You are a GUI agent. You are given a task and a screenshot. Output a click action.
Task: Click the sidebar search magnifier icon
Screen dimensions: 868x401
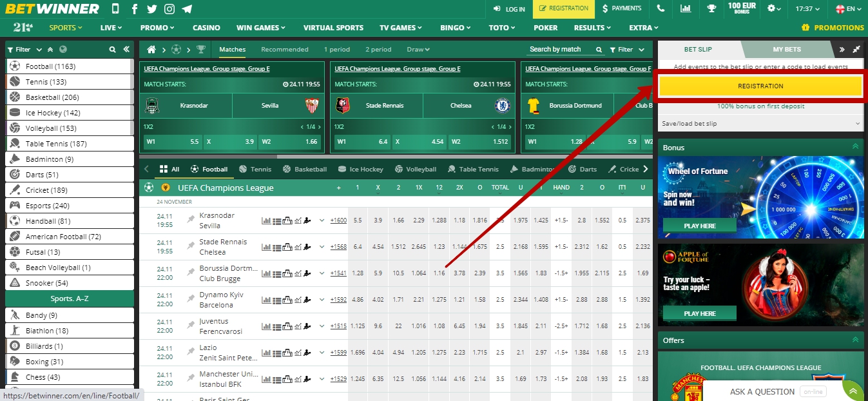click(113, 50)
